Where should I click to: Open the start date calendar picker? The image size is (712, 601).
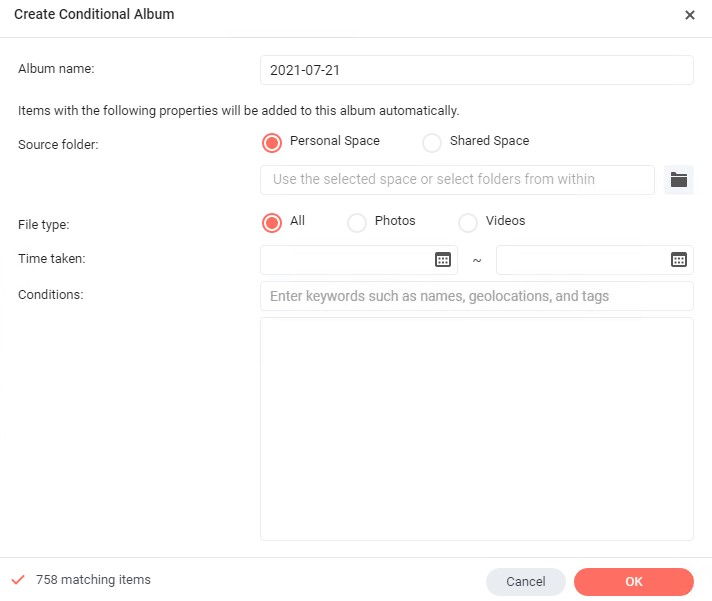click(x=443, y=260)
